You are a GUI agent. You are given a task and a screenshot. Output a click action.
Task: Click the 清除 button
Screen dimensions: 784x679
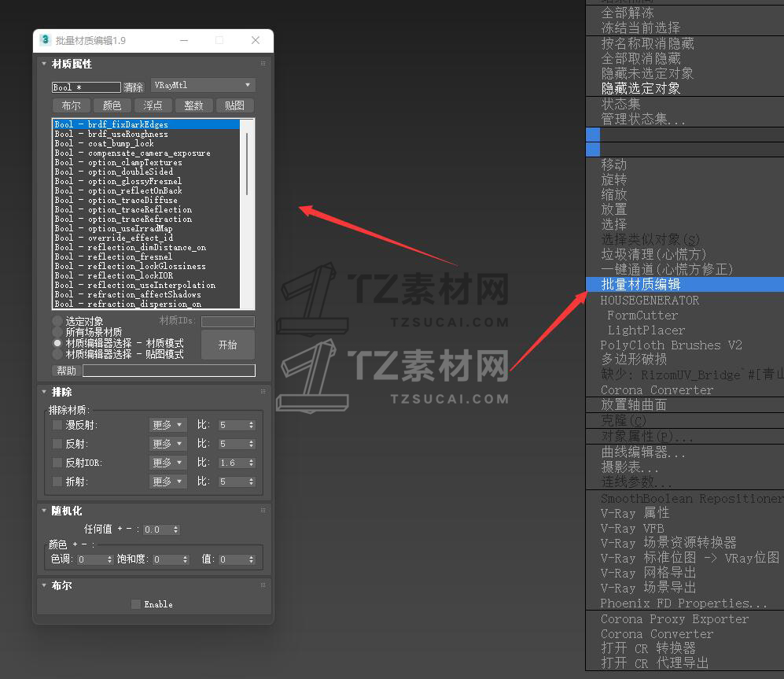[134, 87]
